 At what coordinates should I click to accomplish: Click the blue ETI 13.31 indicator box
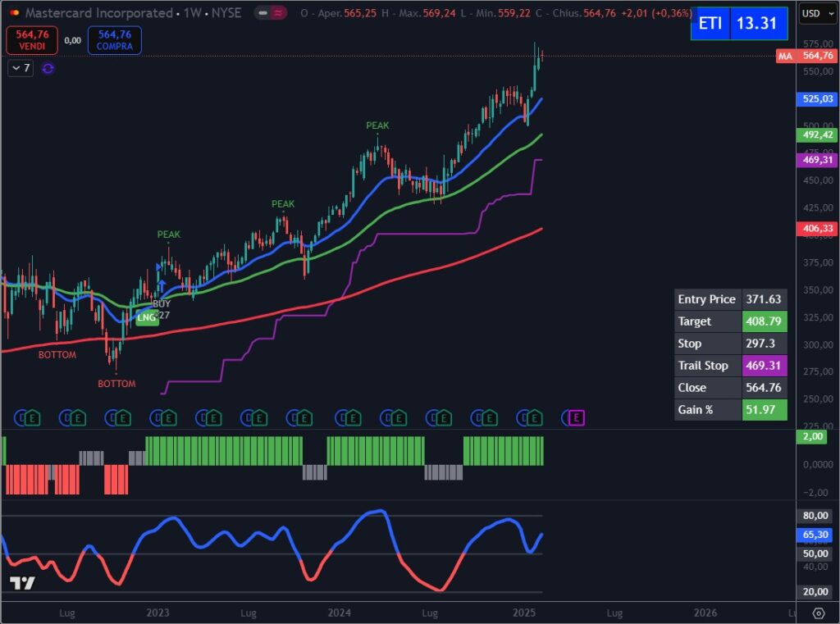tap(738, 24)
